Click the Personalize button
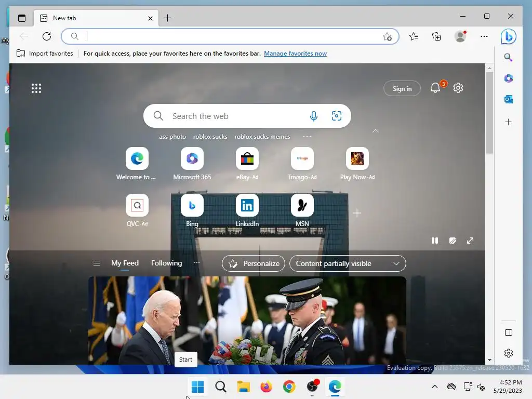532x399 pixels. (x=254, y=263)
